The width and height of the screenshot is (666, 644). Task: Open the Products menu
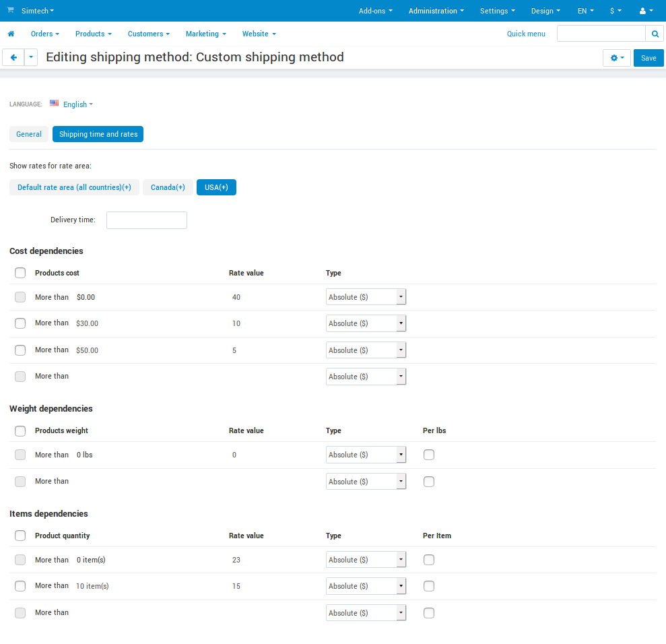(x=94, y=34)
